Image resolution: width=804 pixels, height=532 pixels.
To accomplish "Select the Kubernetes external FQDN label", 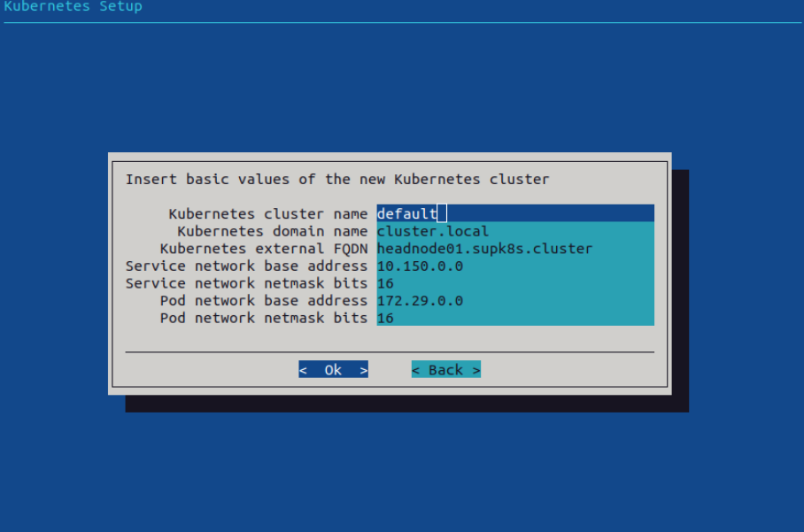I will [264, 249].
